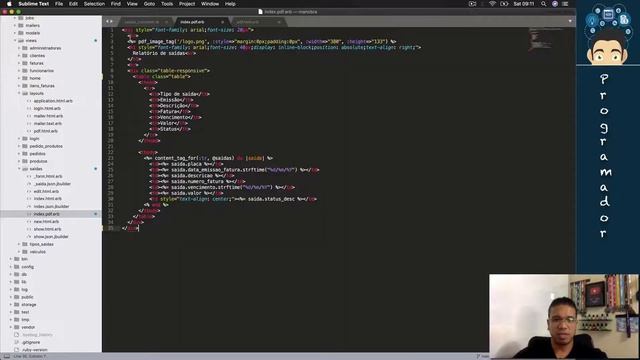Click the produtos folder icon
This screenshot has height=360, width=640.
(x=25, y=161)
